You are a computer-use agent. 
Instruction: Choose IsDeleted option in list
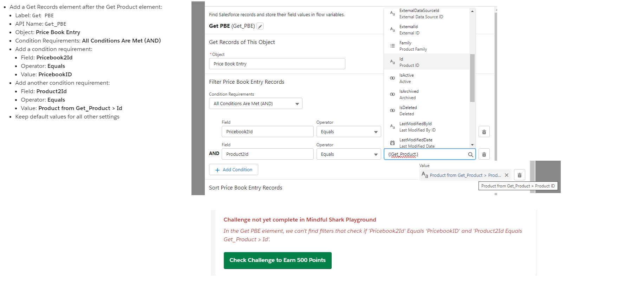pyautogui.click(x=427, y=111)
